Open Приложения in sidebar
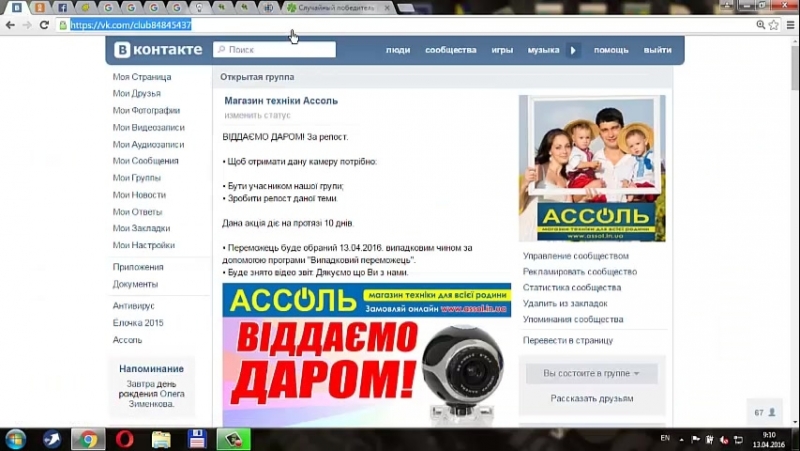The image size is (800, 451). click(138, 267)
